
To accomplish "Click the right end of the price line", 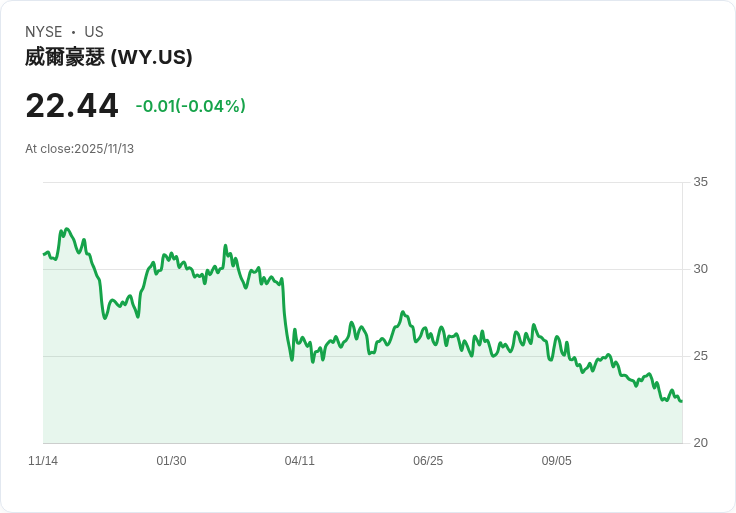I will click(x=681, y=401).
